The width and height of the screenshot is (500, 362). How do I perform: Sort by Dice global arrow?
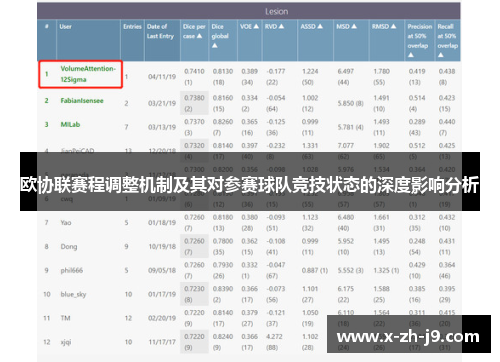(215, 46)
